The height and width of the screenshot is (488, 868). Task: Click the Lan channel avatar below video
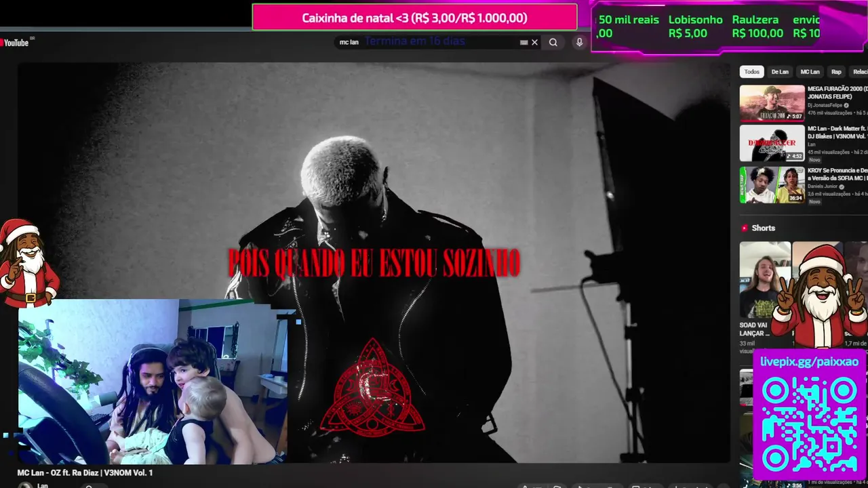25,485
